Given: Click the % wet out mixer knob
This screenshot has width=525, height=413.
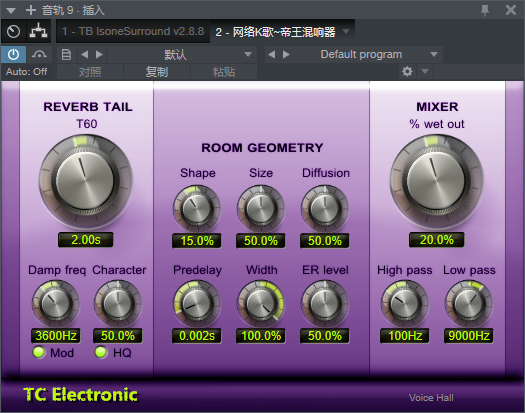Looking at the screenshot, I should click(436, 182).
